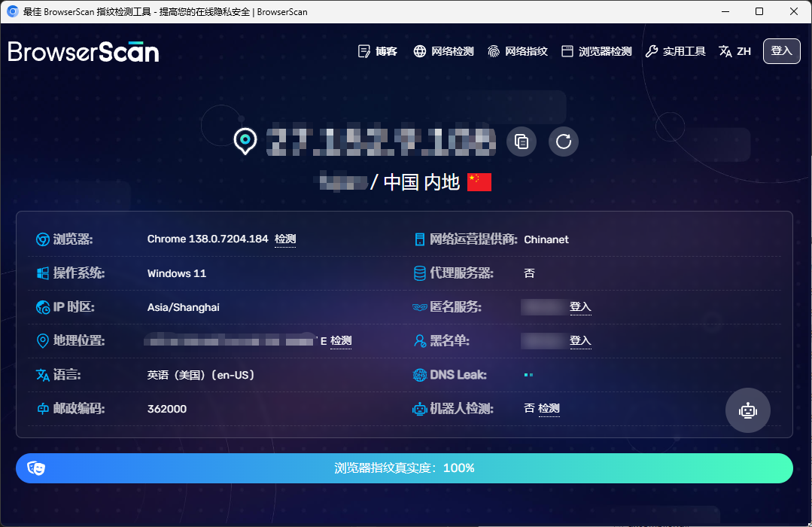Click 登入 link in 黑名单 row
Viewport: 812px width, 527px height.
[580, 340]
